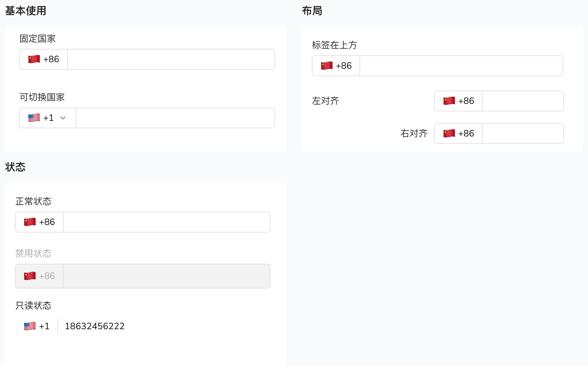Click the China flag under 固定国家

point(34,59)
